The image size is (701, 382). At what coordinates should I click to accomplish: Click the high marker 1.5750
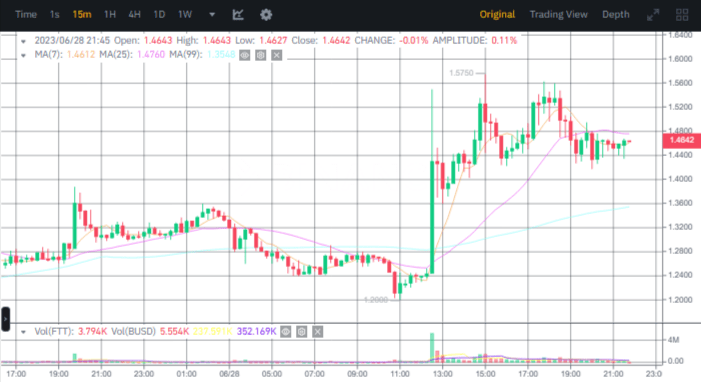[x=461, y=73]
